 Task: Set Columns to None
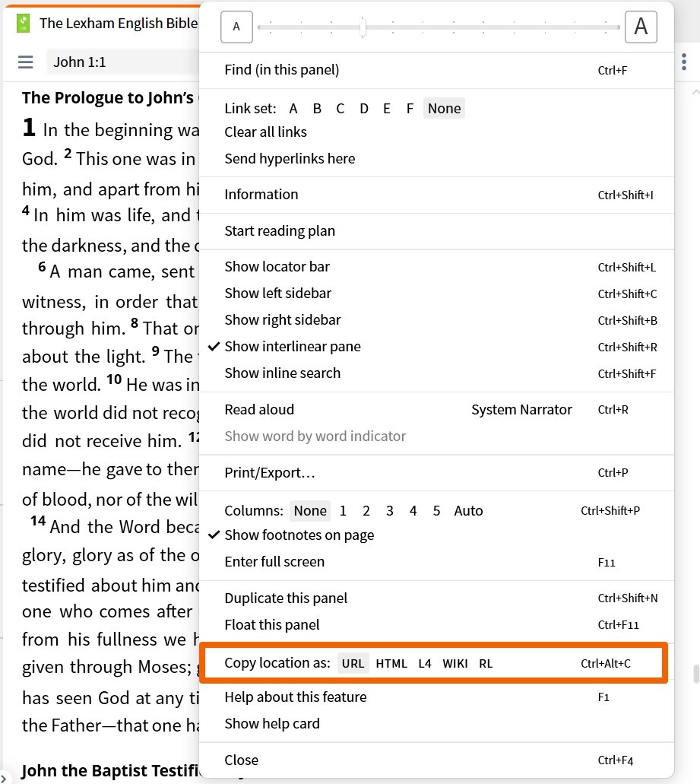(310, 511)
